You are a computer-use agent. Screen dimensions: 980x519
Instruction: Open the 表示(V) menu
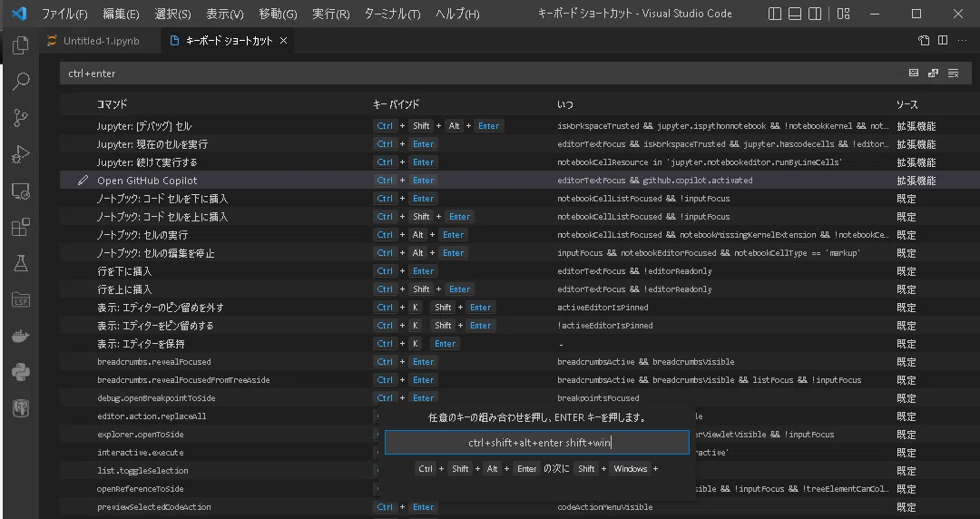(225, 14)
